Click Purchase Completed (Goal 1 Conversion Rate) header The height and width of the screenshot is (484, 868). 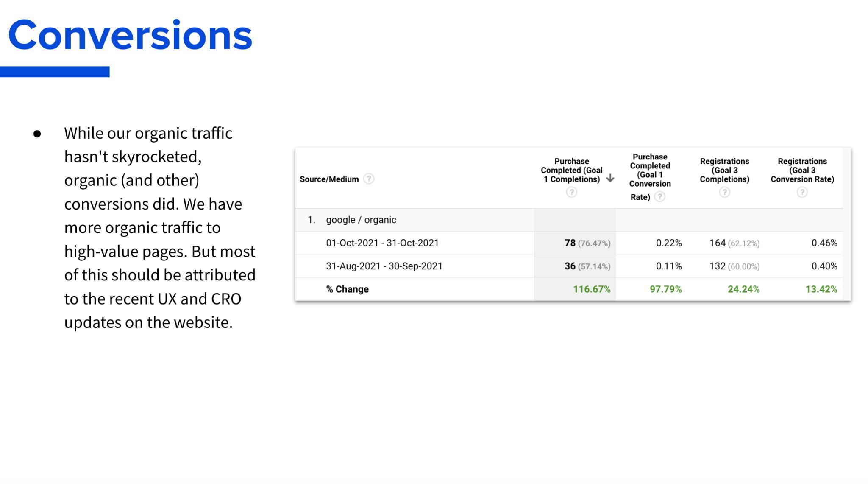tap(650, 176)
